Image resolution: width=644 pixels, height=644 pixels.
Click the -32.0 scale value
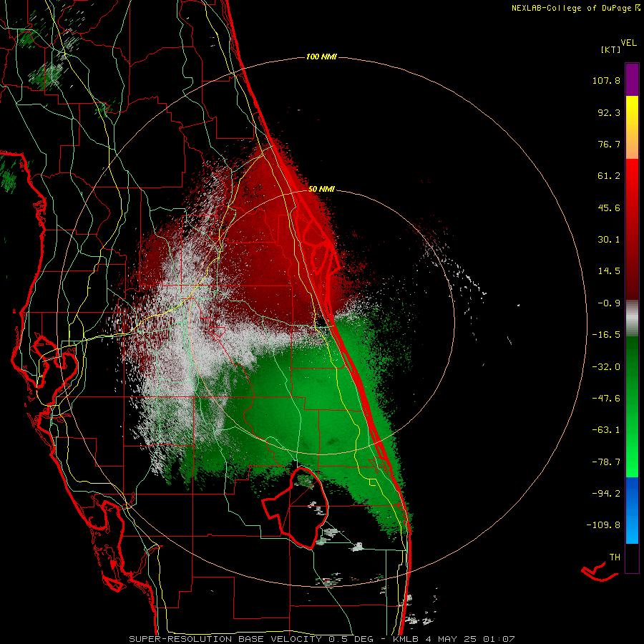click(606, 367)
